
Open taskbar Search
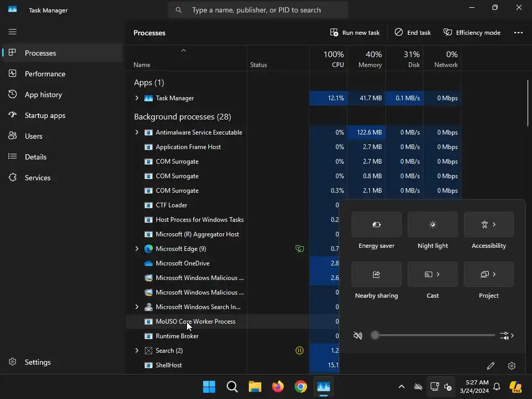232,387
